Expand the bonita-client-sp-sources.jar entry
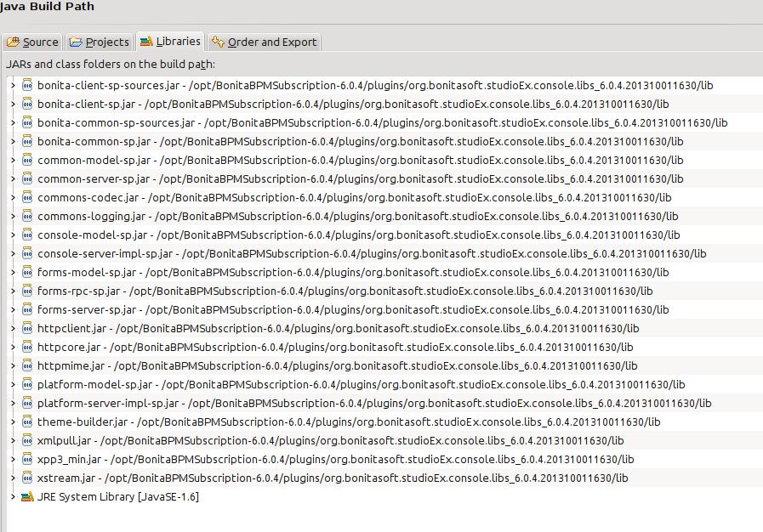 (x=13, y=85)
